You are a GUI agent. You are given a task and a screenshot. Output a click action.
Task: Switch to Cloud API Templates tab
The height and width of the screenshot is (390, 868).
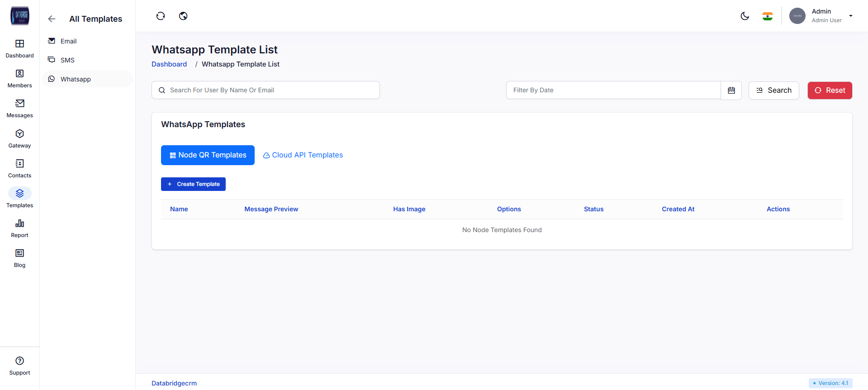tap(303, 155)
